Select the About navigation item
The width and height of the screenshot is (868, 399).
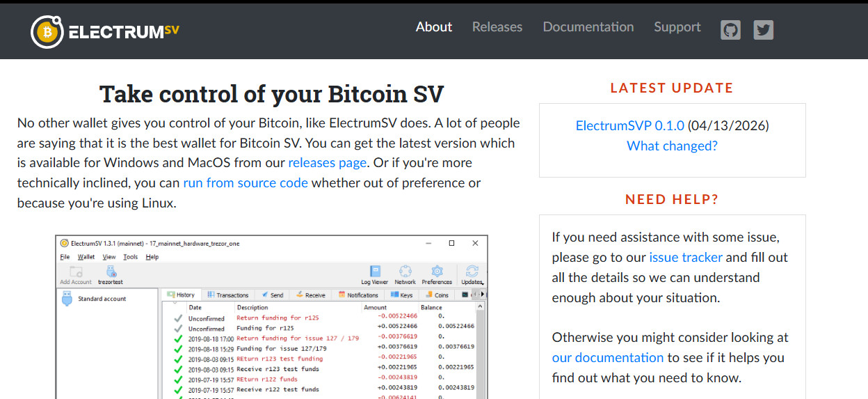click(x=434, y=27)
